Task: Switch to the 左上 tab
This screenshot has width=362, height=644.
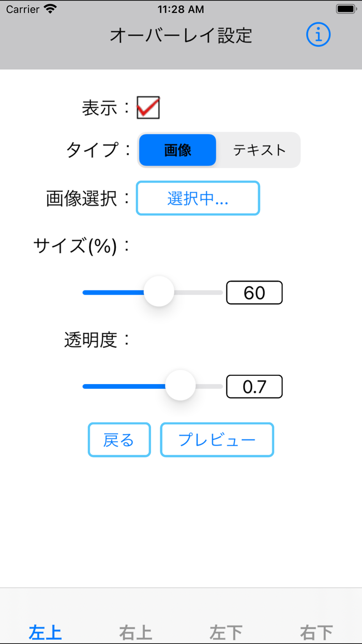Action: [45, 631]
